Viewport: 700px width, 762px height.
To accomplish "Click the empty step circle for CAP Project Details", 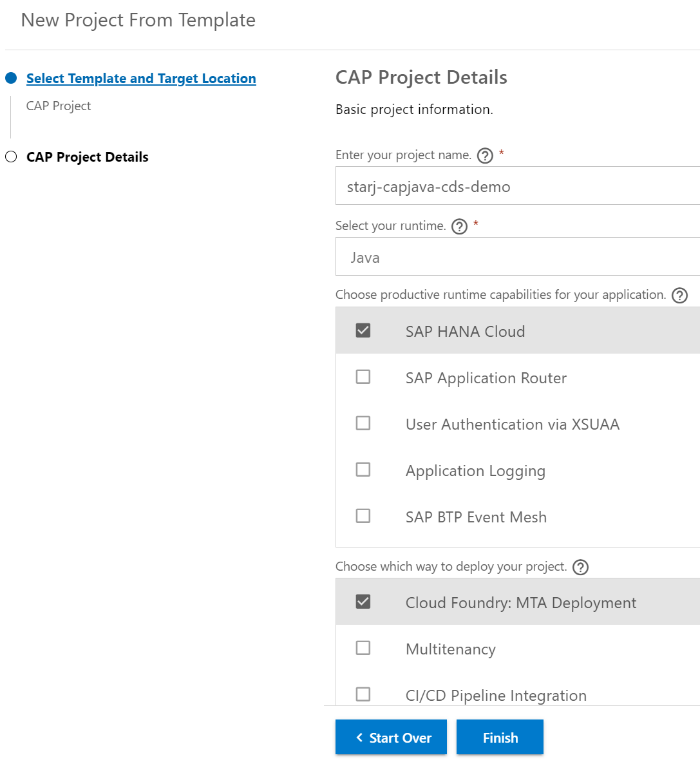I will coord(11,157).
